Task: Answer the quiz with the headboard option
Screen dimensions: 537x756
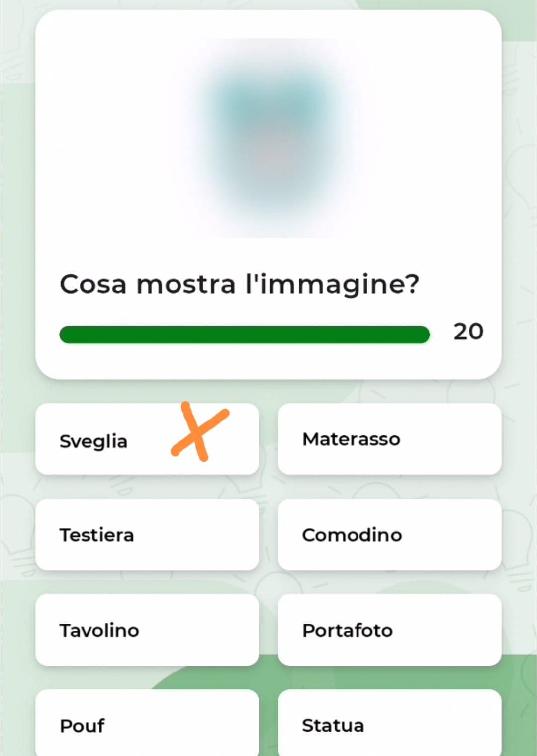Action: 147,534
